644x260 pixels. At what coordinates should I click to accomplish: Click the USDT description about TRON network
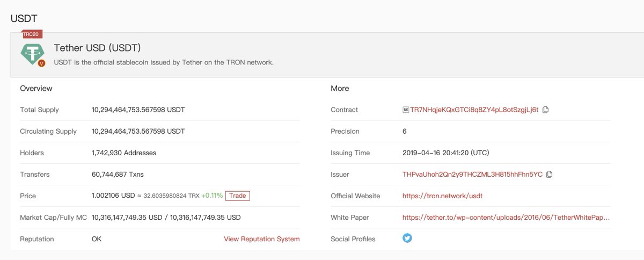pos(164,62)
